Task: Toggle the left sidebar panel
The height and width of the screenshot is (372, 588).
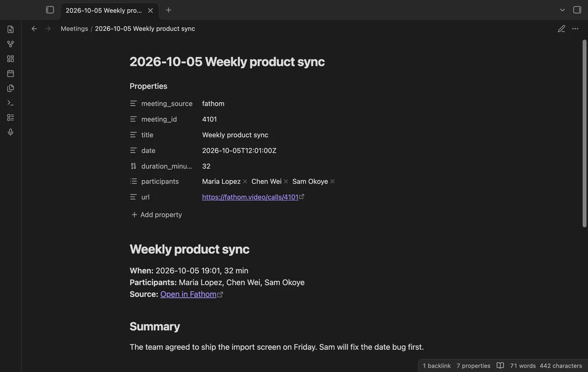Action: click(50, 10)
